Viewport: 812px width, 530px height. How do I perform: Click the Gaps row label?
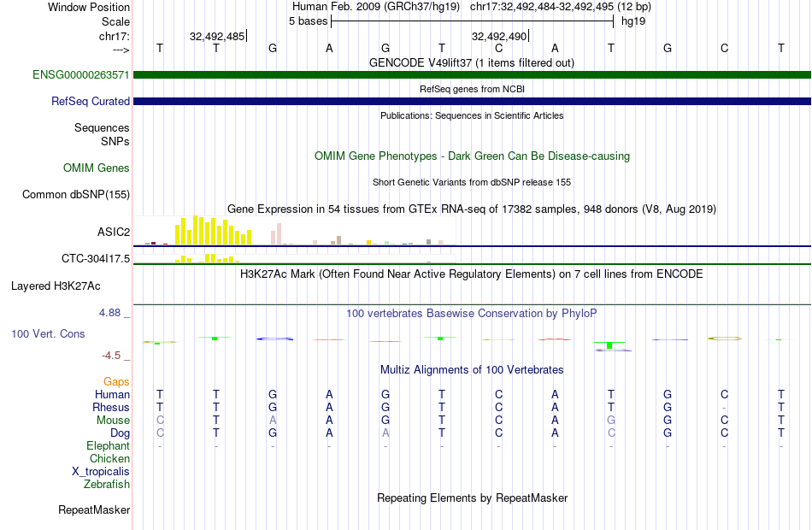click(x=116, y=382)
